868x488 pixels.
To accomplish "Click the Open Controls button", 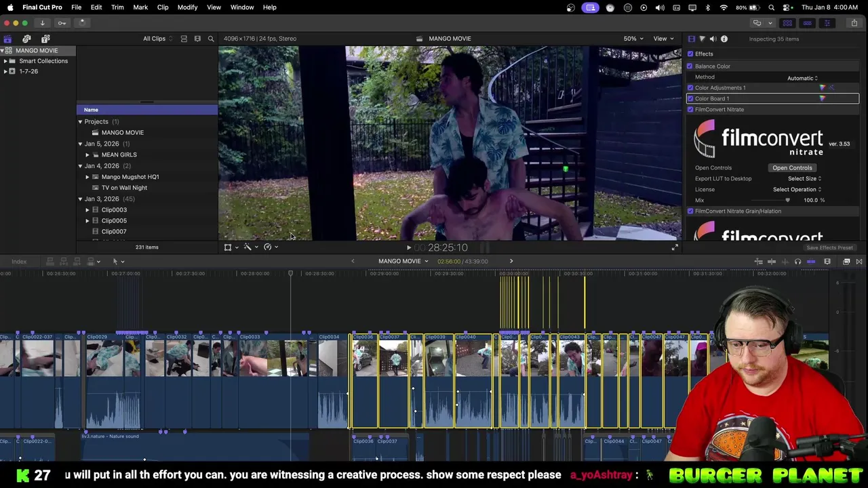I will [x=792, y=167].
